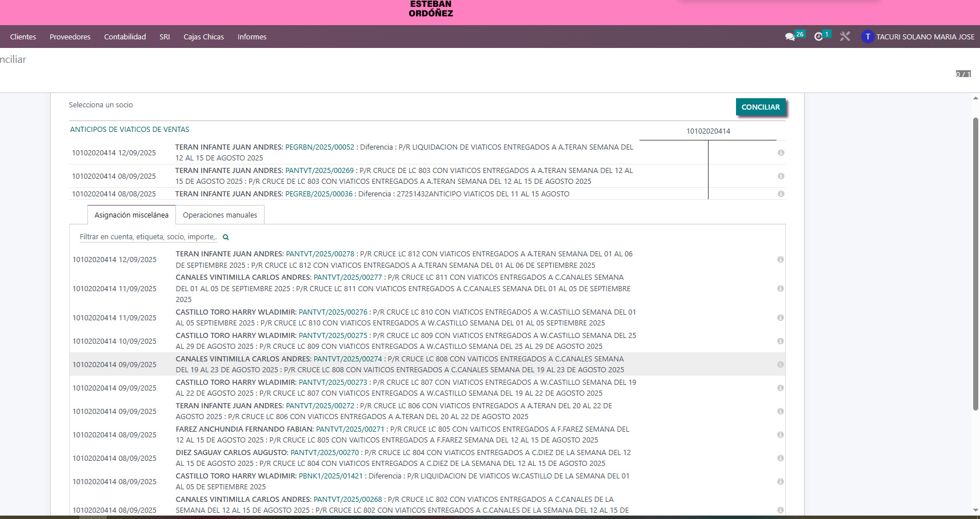Click the search magnifier in filter box
This screenshot has height=519, width=980.
pos(226,237)
